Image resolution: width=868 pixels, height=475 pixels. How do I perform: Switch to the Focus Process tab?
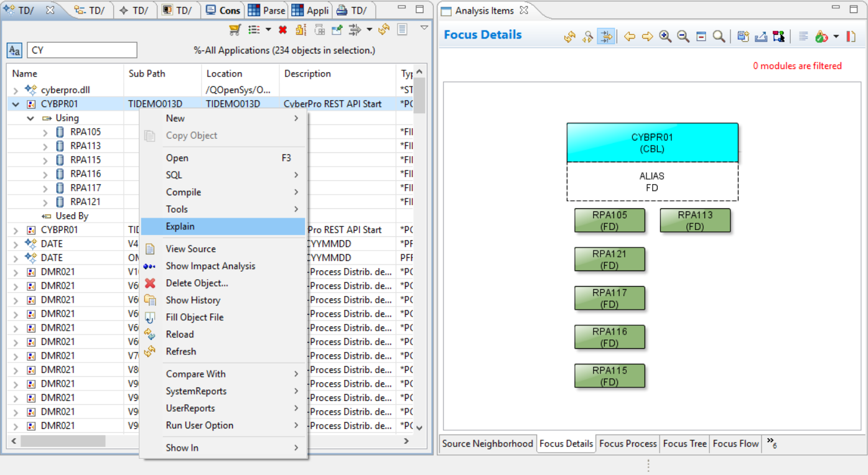[627, 443]
